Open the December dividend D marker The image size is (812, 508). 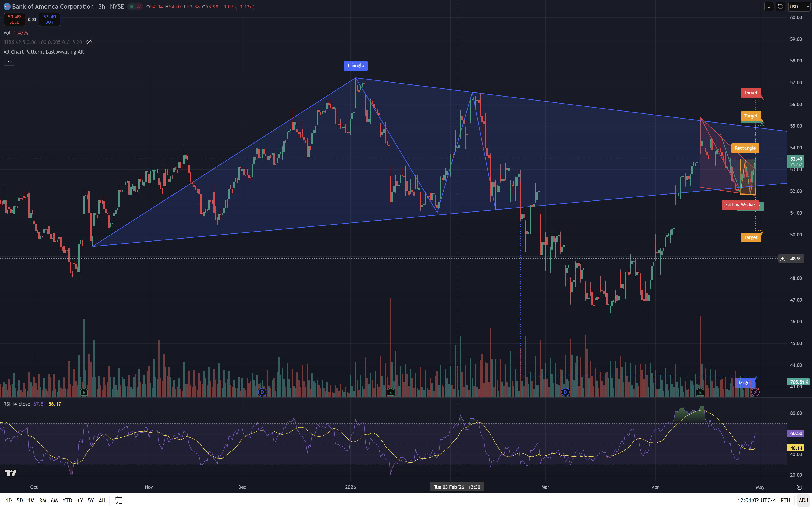point(262,392)
